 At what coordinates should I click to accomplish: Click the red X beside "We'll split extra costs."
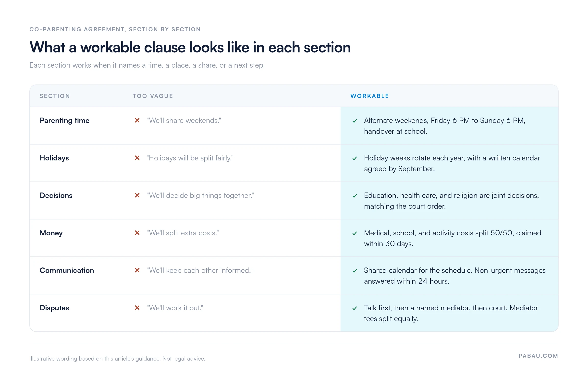click(137, 233)
